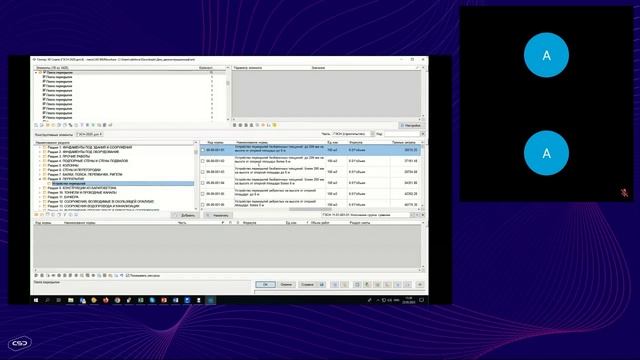
Task: Open the Windows notification center icon
Action: 421,300
